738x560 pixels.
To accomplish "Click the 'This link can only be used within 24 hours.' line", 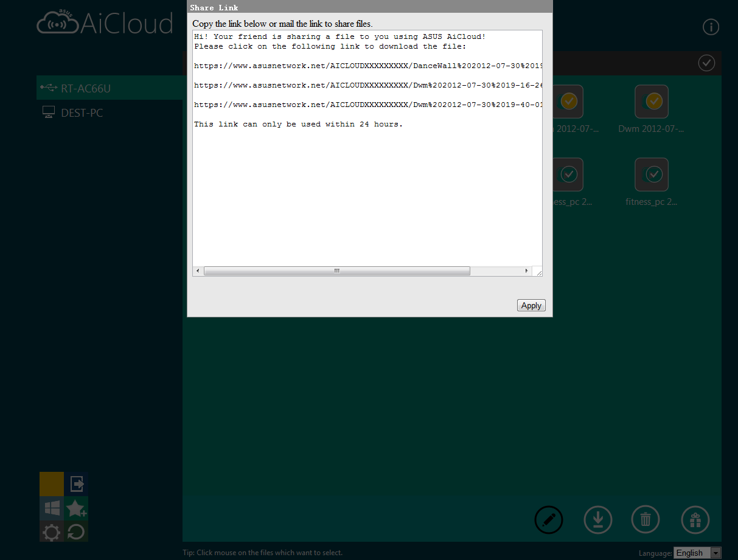I will [299, 124].
